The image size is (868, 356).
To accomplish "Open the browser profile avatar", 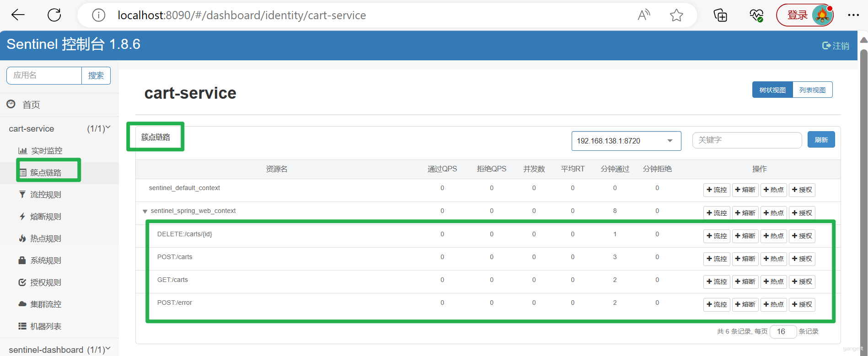I will pyautogui.click(x=822, y=15).
